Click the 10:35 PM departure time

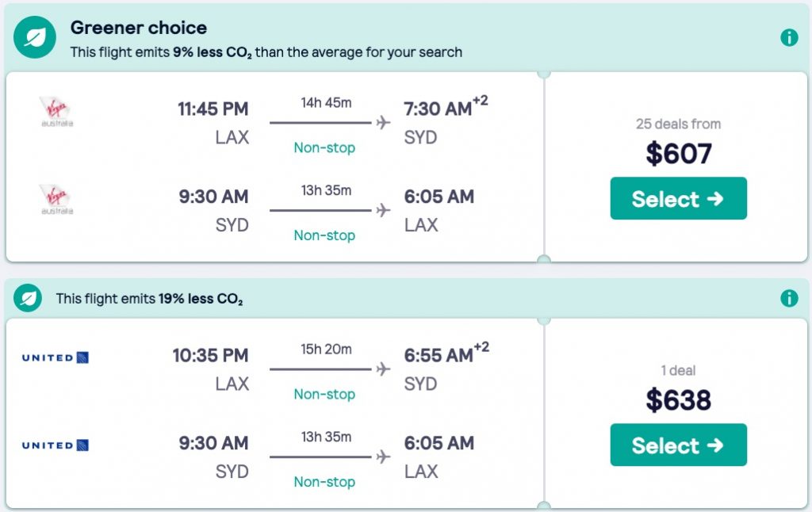210,355
